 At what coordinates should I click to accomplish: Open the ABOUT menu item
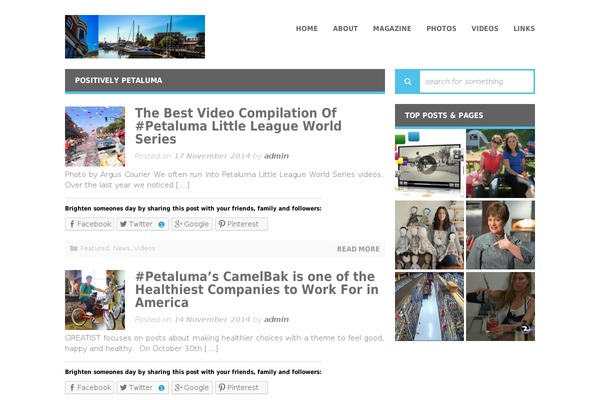(345, 29)
